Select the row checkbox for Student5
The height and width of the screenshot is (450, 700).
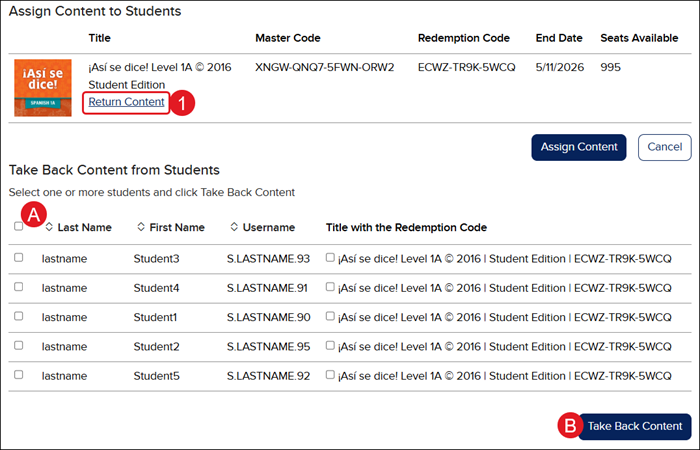coord(19,374)
